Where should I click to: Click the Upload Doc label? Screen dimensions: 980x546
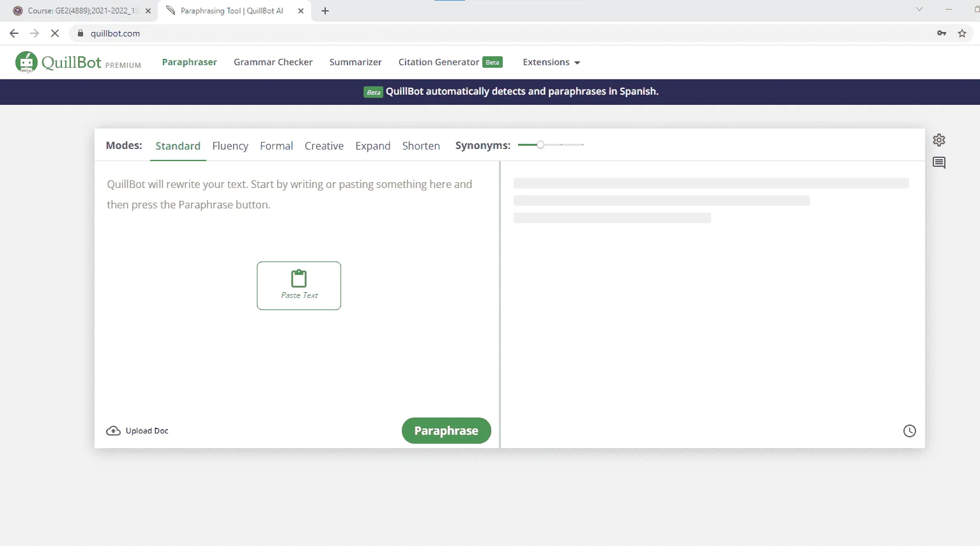(x=147, y=431)
